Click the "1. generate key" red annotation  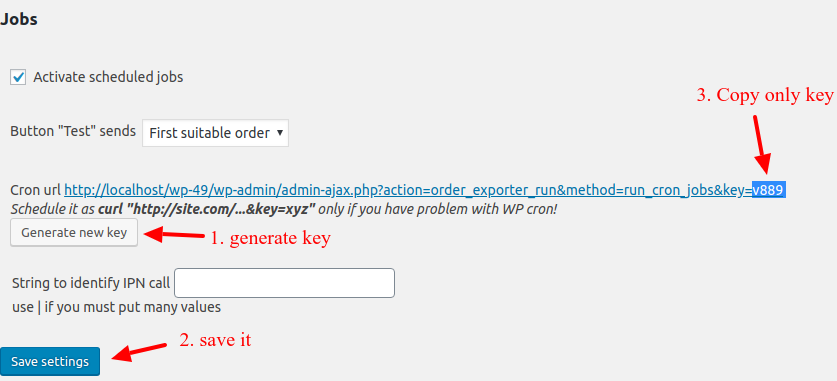click(270, 239)
